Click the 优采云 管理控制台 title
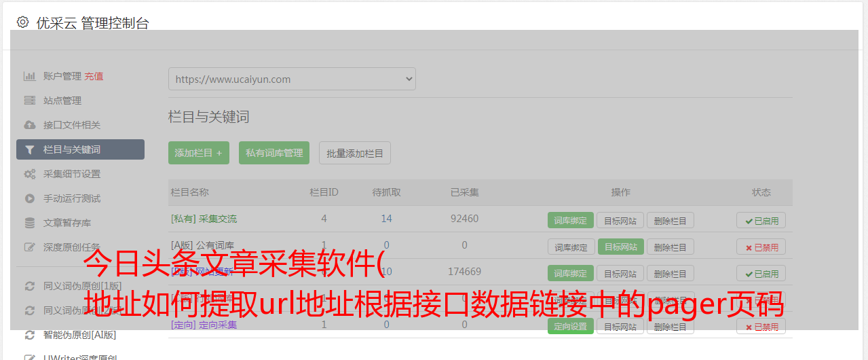The image size is (868, 360). coord(92,23)
